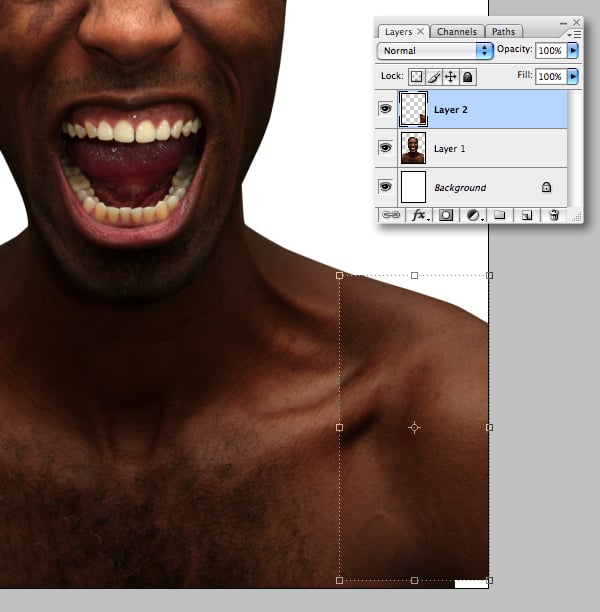Switch to the Channels tab
600x612 pixels.
457,32
